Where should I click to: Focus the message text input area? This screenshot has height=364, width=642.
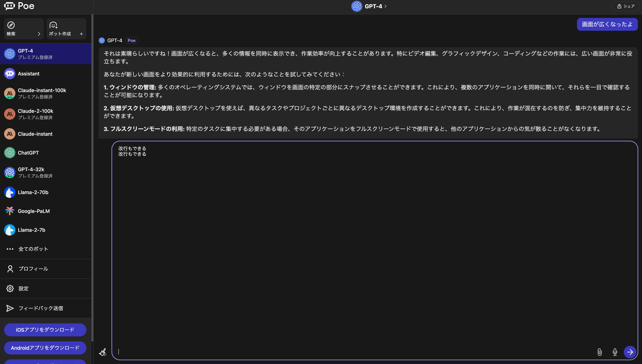[x=375, y=250]
